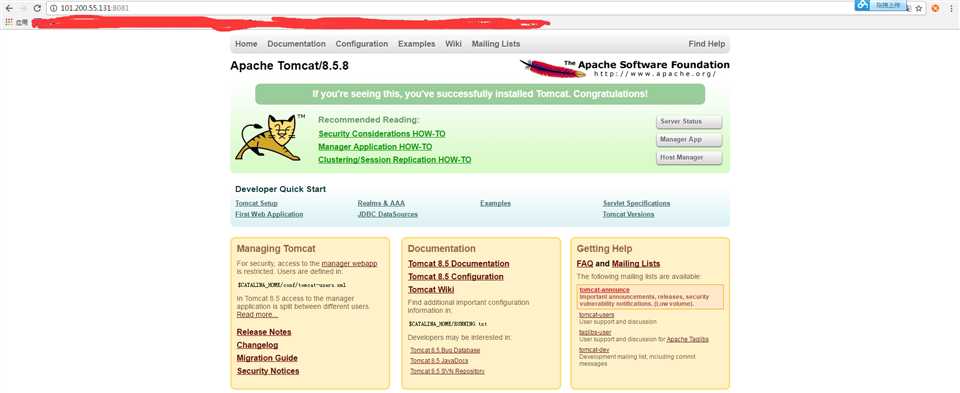Screen dimensions: 960x393
Task: Click the green Congratulations banner
Action: click(x=480, y=94)
